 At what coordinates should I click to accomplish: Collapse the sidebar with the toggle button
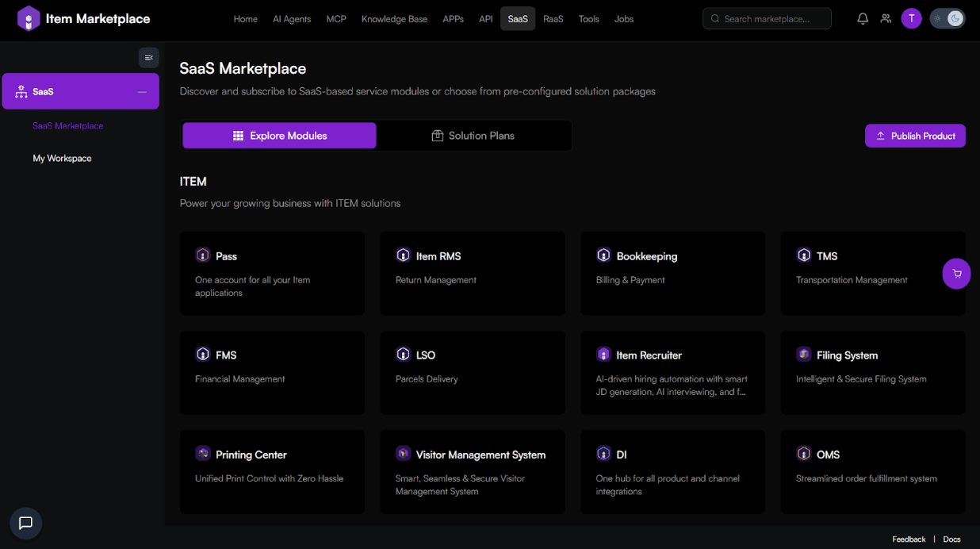tap(148, 58)
